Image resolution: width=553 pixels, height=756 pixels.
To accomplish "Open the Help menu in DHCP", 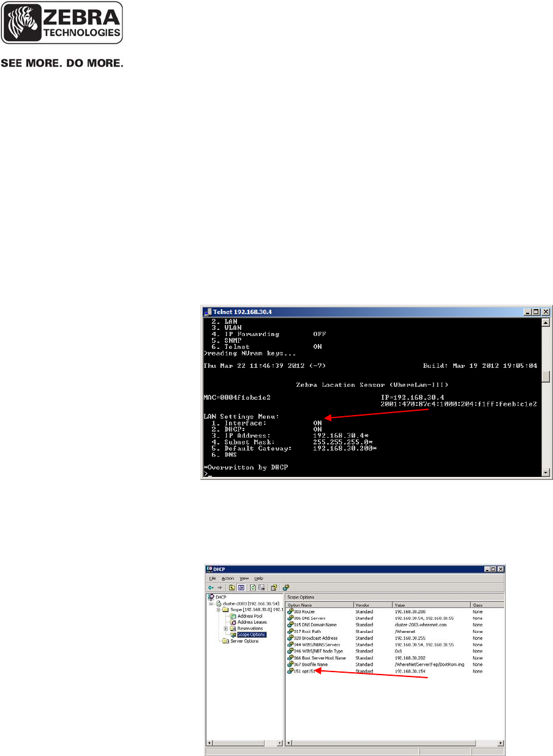I will tap(258, 578).
